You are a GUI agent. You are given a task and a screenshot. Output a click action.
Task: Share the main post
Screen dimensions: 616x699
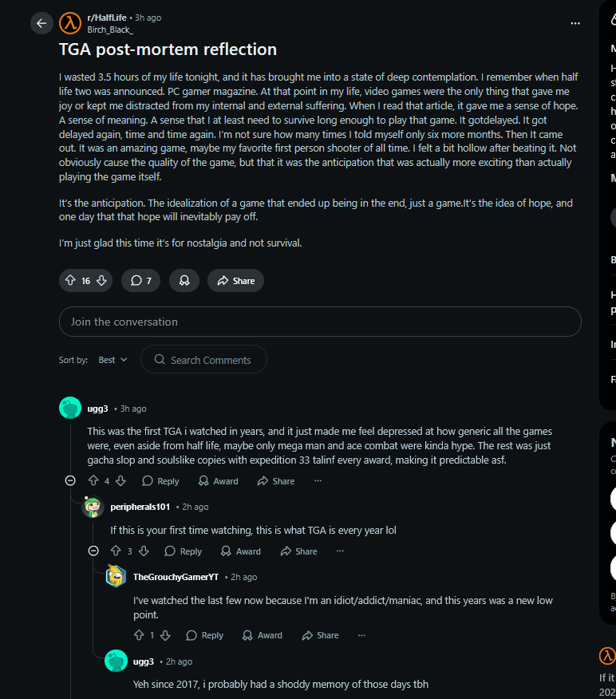tap(235, 281)
